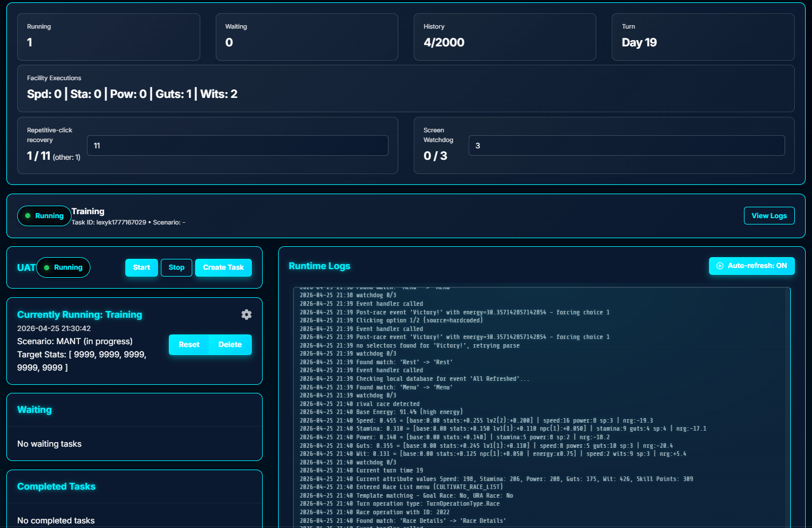This screenshot has height=528, width=812.
Task: Click the View Logs button
Action: pyautogui.click(x=769, y=216)
